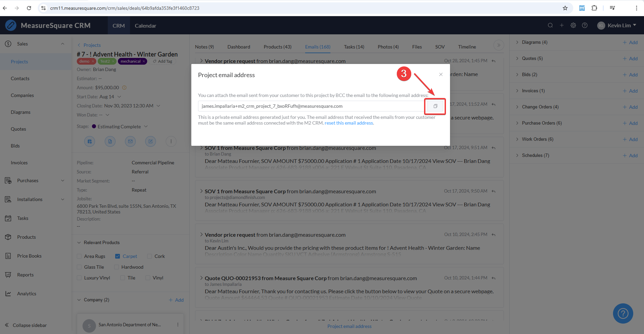644x334 pixels.
Task: Click the amount info icon
Action: [124, 88]
